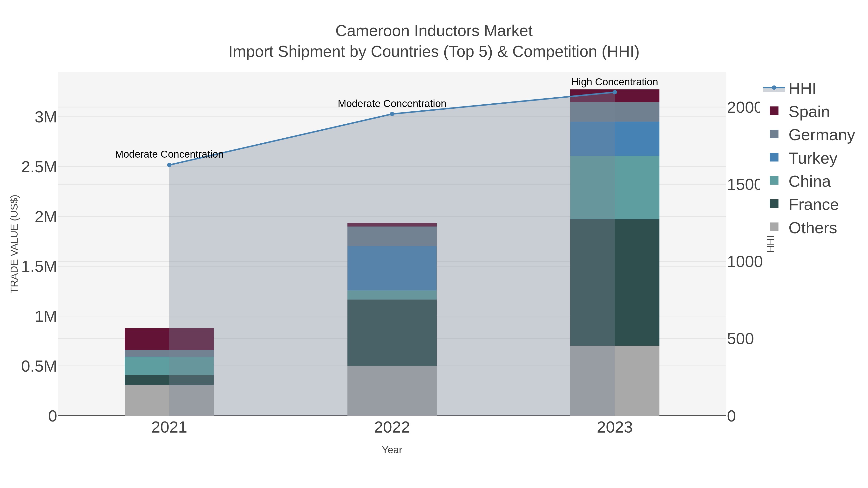Image resolution: width=868 pixels, height=488 pixels.
Task: Toggle the Turkey legend entry
Action: point(803,158)
